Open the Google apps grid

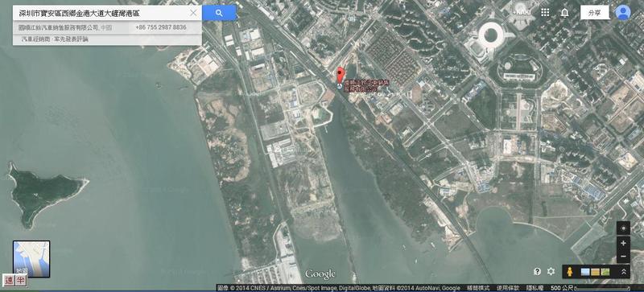coord(545,13)
